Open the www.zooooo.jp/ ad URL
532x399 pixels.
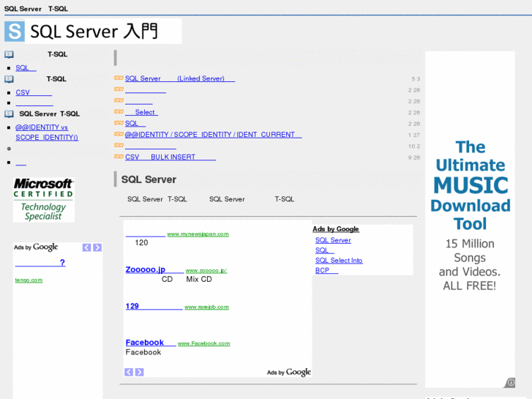tap(206, 270)
